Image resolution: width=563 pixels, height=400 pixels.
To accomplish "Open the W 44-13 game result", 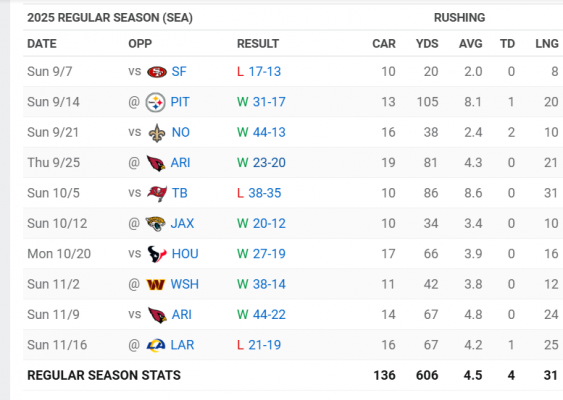I will pos(261,132).
